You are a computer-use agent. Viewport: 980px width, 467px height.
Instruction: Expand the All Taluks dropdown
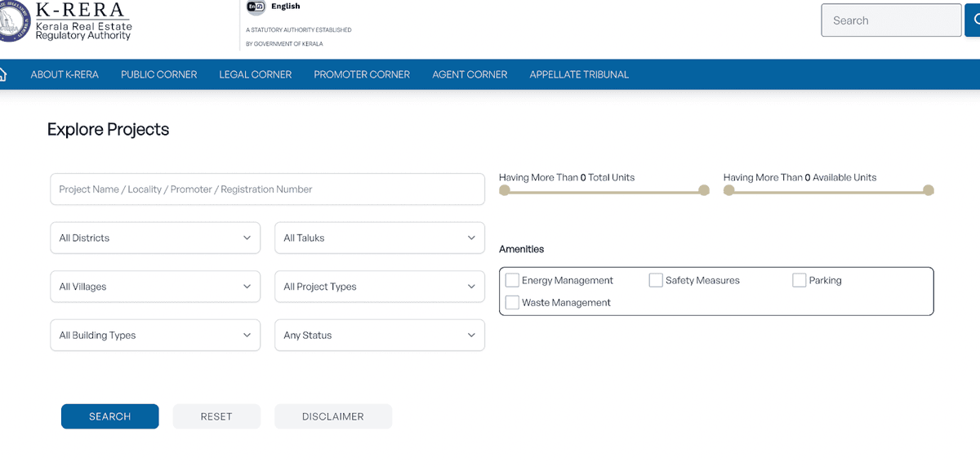coord(380,238)
